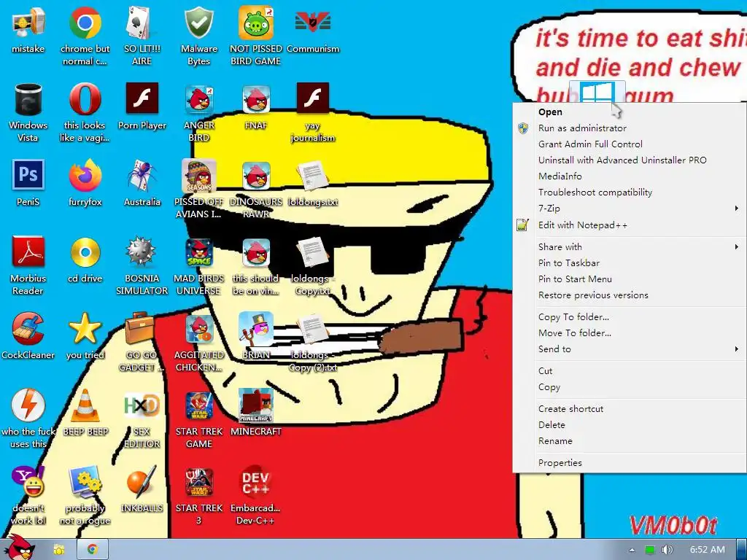The image size is (747, 560).
Task: Click the Communism desktop icon
Action: pos(312,22)
